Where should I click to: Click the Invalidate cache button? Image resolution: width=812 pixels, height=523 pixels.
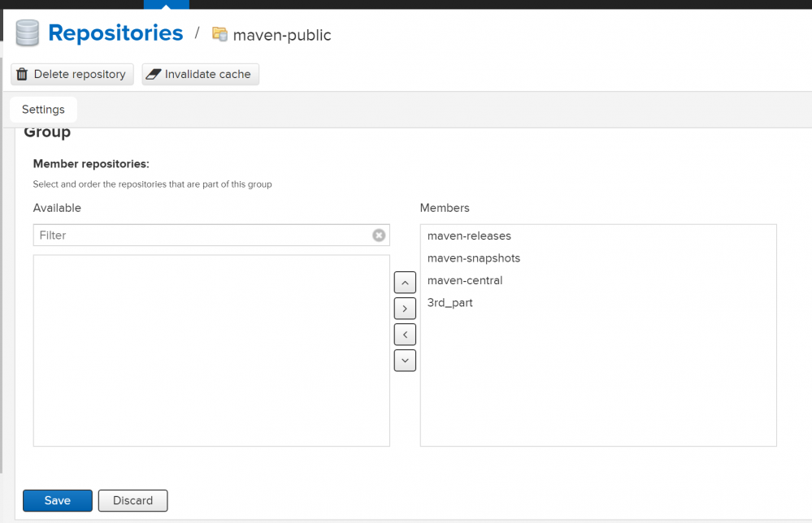pos(200,75)
